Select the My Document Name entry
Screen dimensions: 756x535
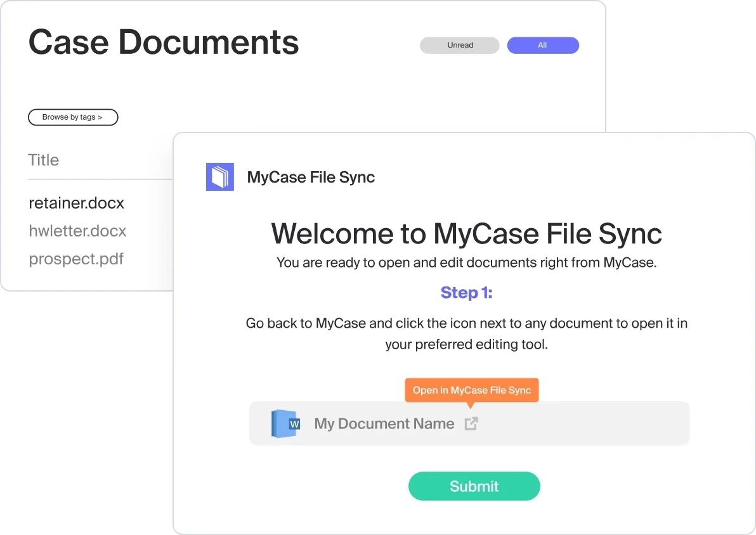384,423
